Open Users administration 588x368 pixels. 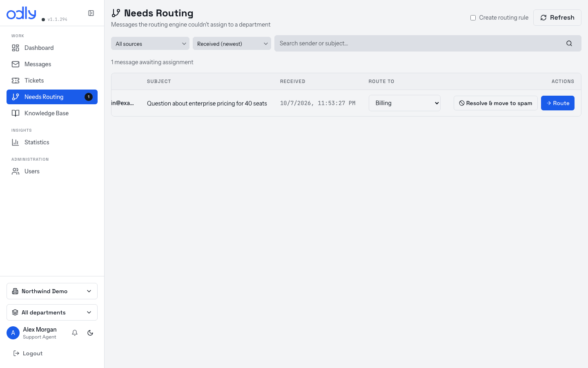(x=52, y=171)
